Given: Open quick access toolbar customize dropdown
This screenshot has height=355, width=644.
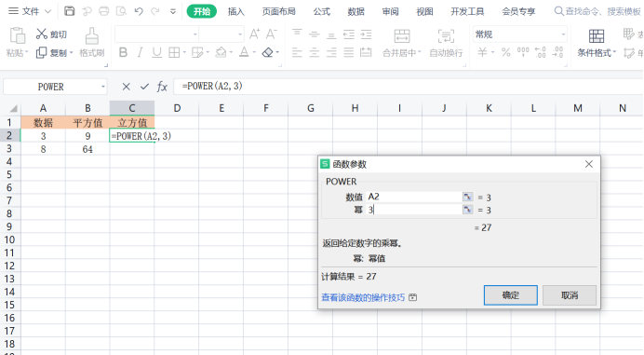Looking at the screenshot, I should point(173,11).
